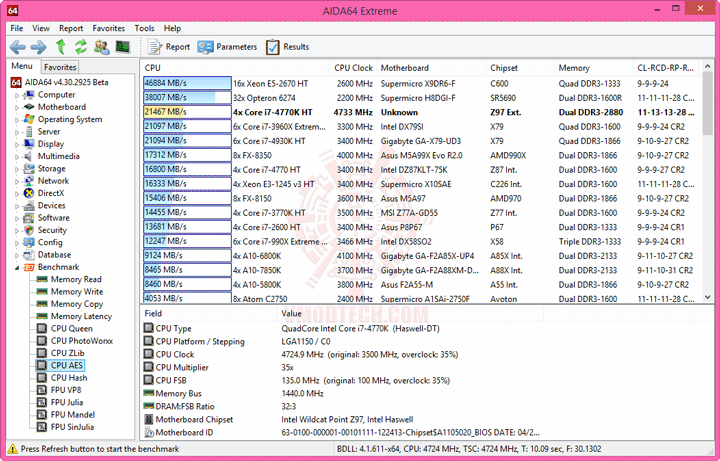Click the green Up arrow toolbar icon
Viewport: 720px width, 461px height.
click(x=61, y=46)
